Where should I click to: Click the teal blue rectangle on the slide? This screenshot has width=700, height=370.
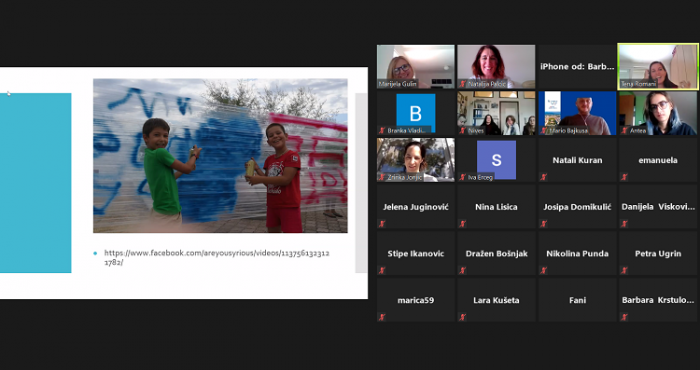click(35, 183)
